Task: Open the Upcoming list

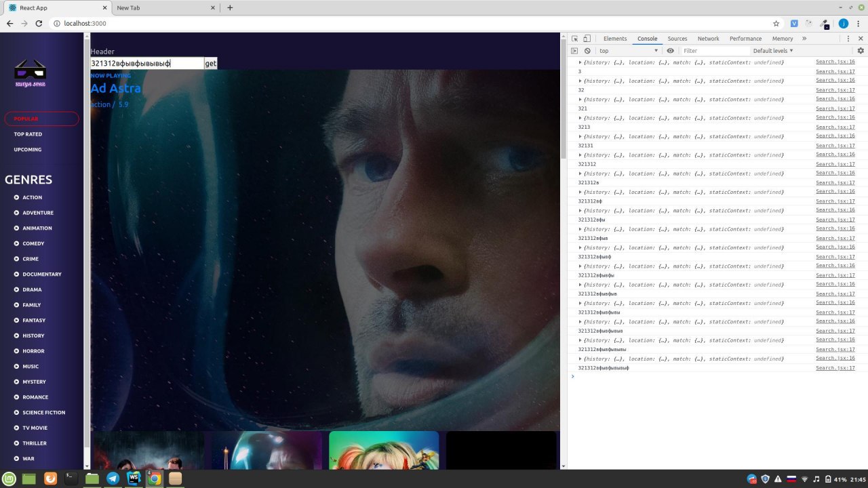Action: click(x=28, y=149)
